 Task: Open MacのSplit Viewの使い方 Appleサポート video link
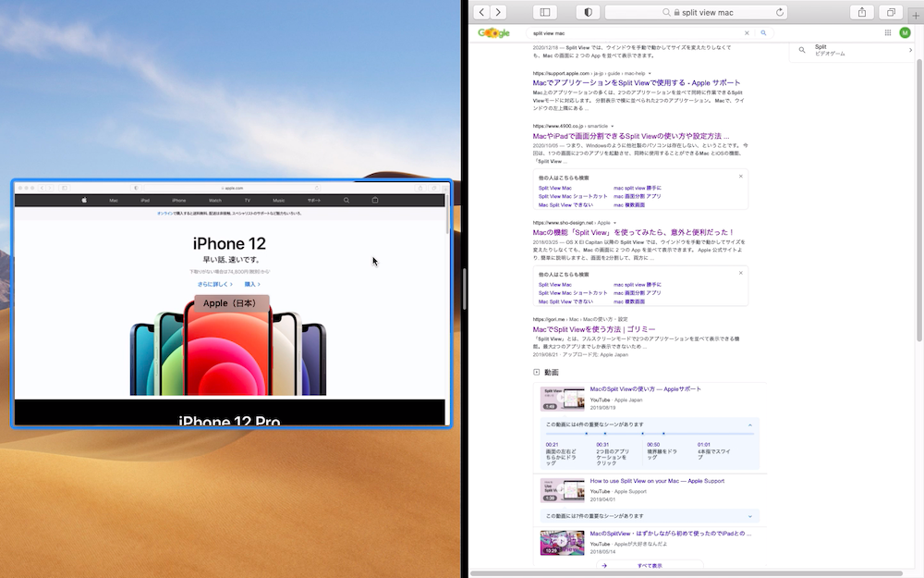tap(645, 389)
